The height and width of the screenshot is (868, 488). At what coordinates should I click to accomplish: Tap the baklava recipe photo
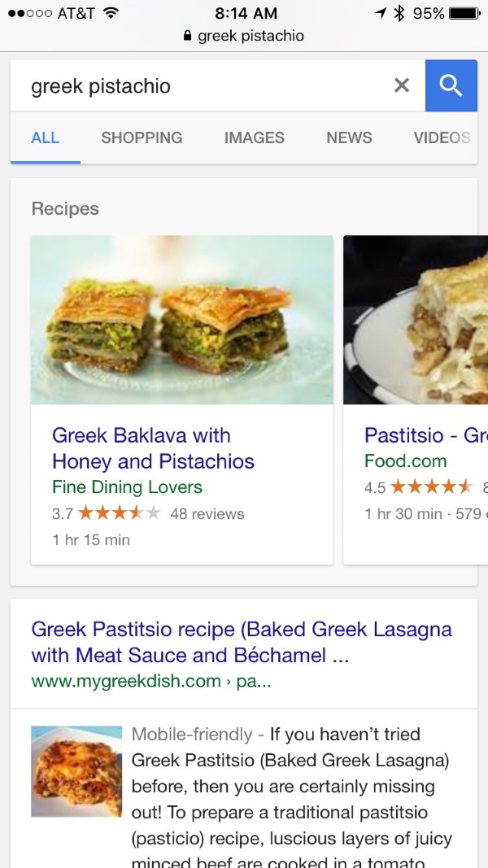[182, 320]
